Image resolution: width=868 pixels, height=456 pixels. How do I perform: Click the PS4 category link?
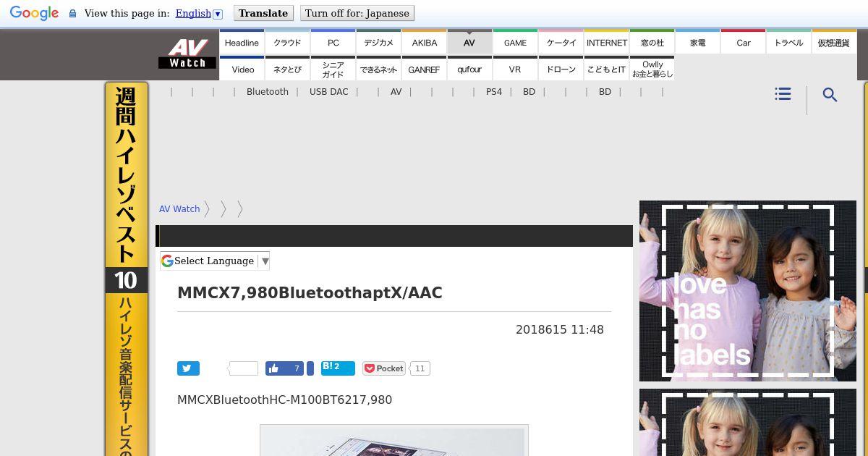tap(494, 92)
